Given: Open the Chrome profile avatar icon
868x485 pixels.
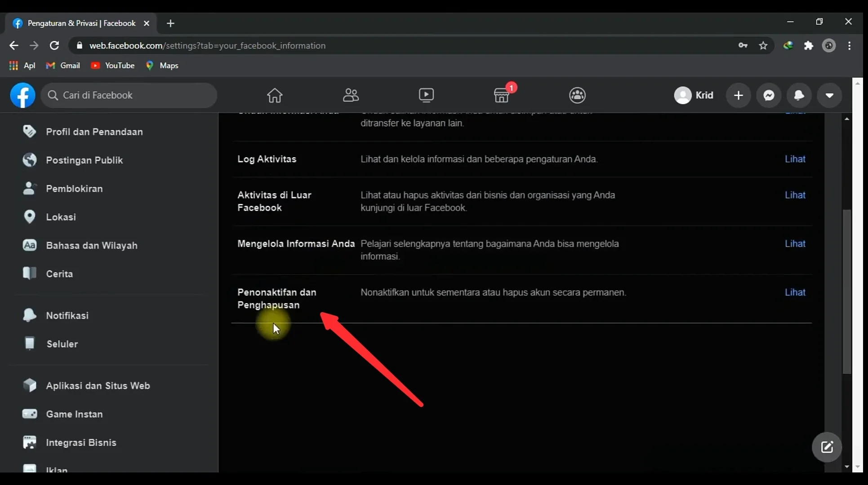Looking at the screenshot, I should pos(829,45).
